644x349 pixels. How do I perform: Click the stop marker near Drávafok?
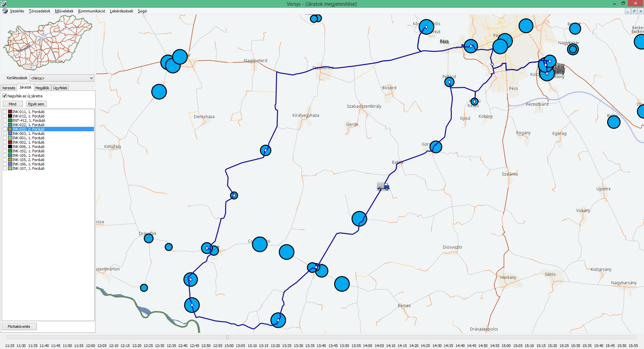149,238
